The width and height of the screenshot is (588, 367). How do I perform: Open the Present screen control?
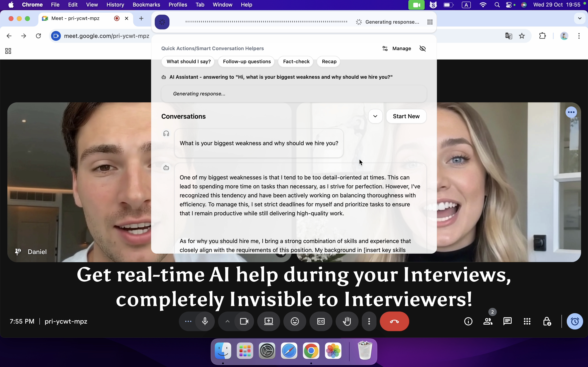pos(268,321)
